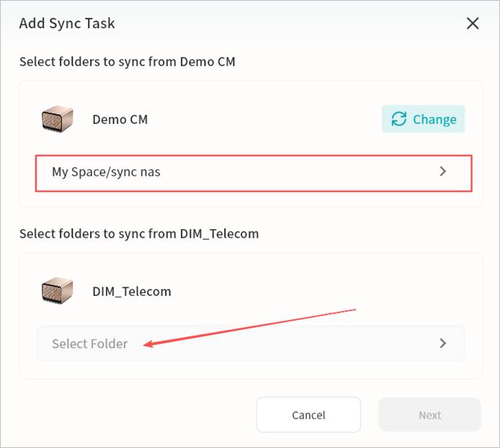500x448 pixels.
Task: Close the Add Sync Task dialog
Action: coord(473,23)
